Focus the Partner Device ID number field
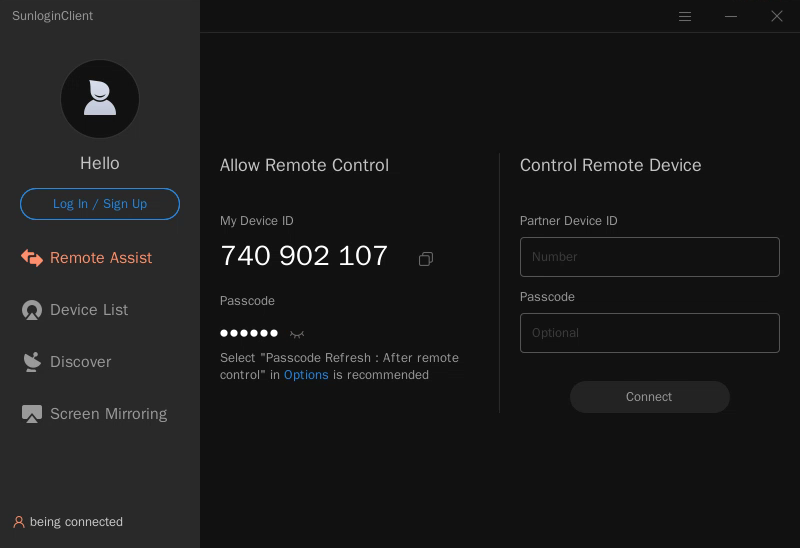The image size is (800, 548). point(649,257)
